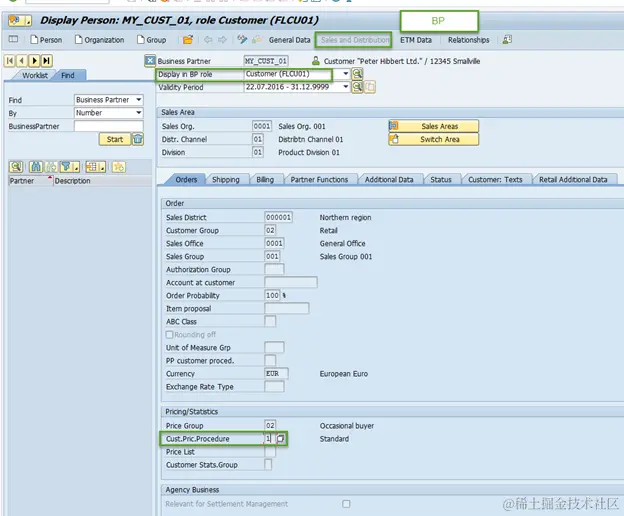Click the Sales Areas button
Viewport: 624px width, 516px height.
433,126
